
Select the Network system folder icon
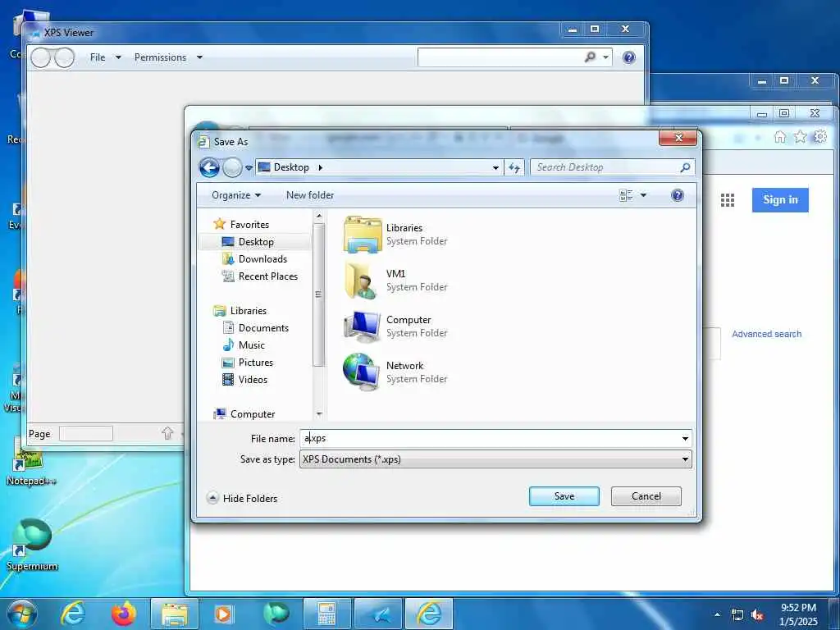[x=363, y=372]
